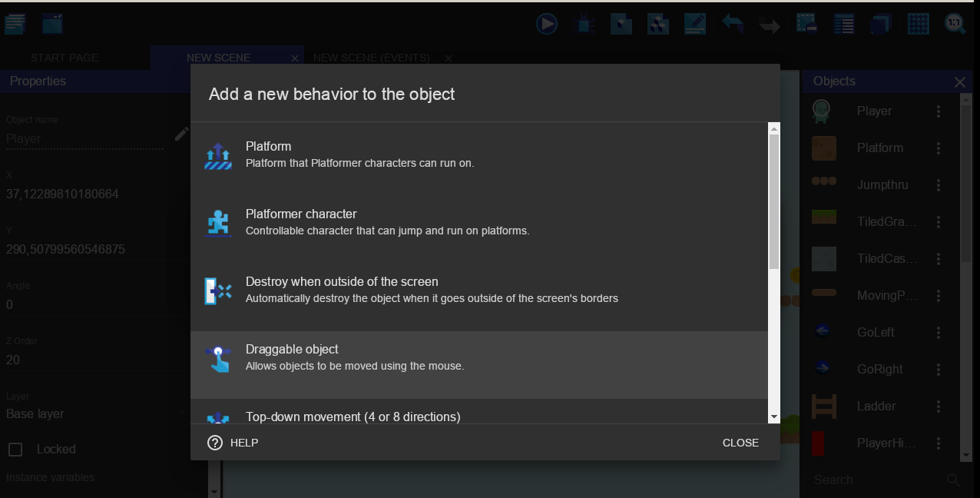Switch to the Start Page tab

(x=65, y=58)
